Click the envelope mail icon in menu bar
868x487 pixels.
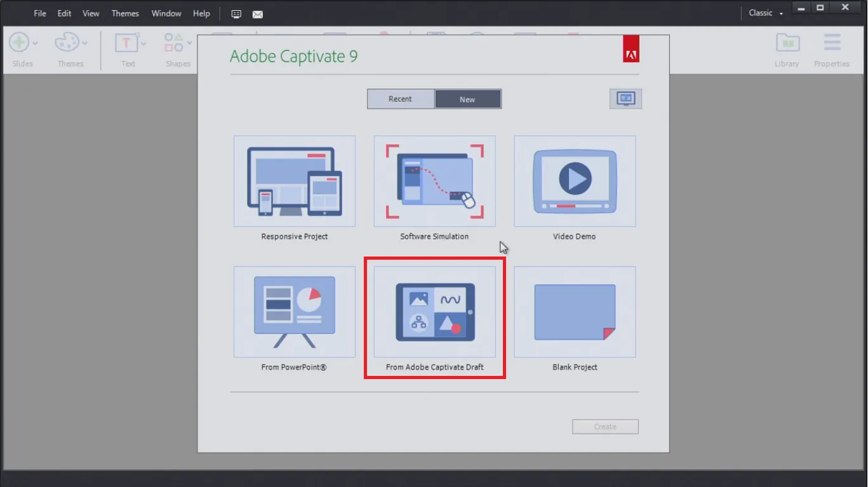pyautogui.click(x=257, y=14)
